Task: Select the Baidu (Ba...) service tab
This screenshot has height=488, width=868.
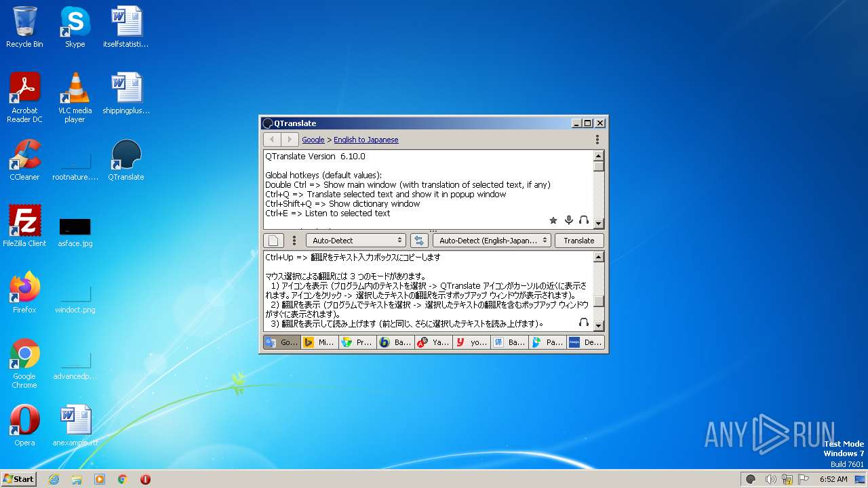Action: [x=509, y=342]
